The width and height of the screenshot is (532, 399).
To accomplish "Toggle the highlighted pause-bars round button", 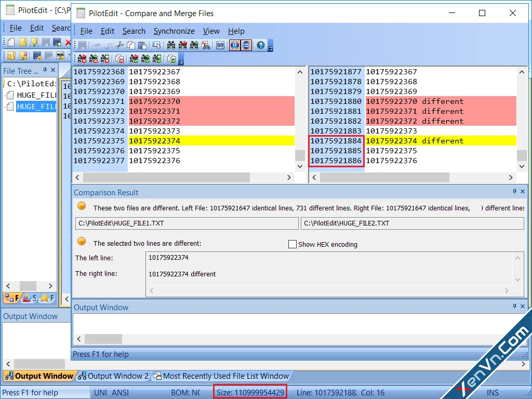I will click(x=235, y=45).
